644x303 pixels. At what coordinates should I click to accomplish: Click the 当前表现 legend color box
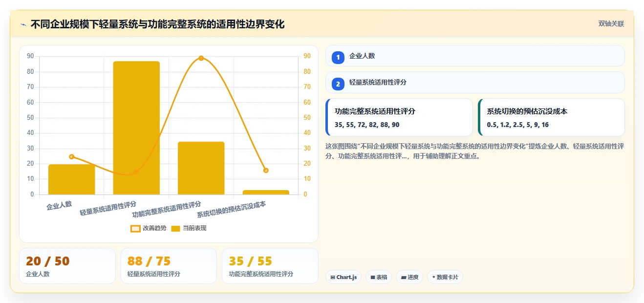click(x=176, y=228)
